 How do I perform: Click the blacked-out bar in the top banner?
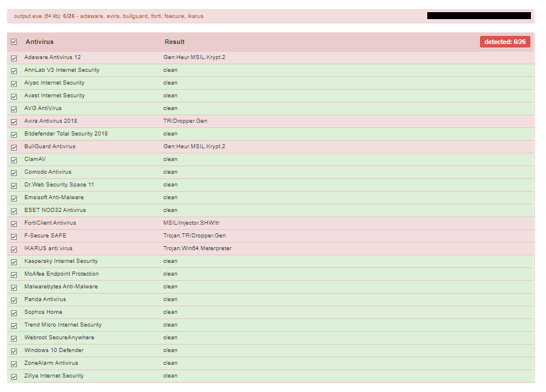pyautogui.click(x=479, y=16)
